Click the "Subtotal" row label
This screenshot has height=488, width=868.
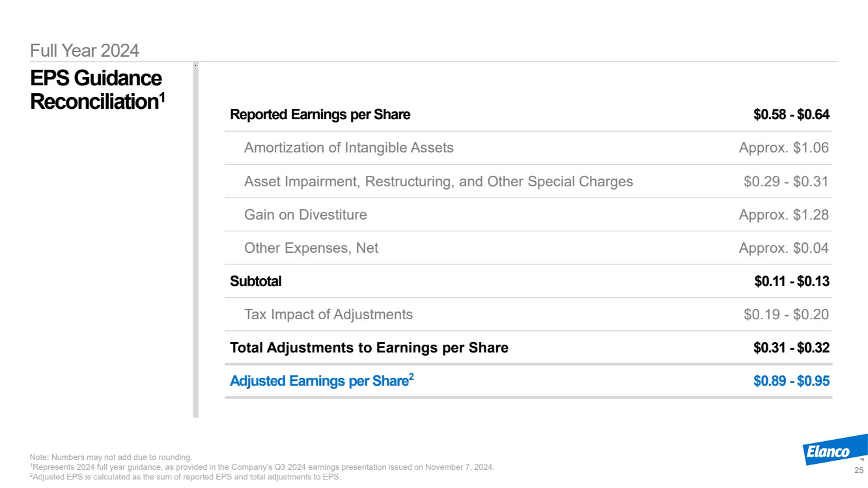[256, 281]
